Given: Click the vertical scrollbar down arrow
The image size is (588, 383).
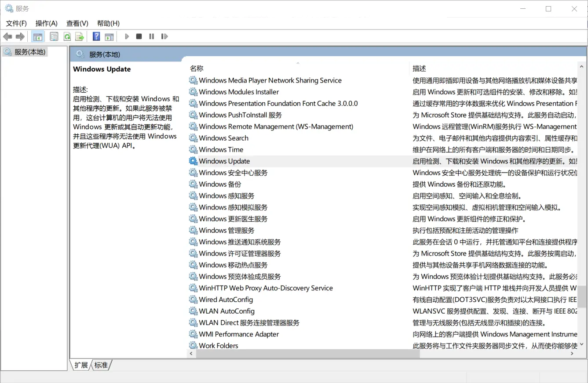Looking at the screenshot, I should pos(582,345).
